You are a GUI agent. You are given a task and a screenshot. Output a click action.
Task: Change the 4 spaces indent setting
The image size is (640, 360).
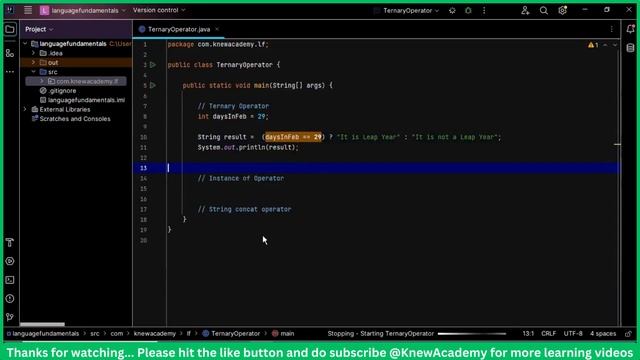pos(603,334)
